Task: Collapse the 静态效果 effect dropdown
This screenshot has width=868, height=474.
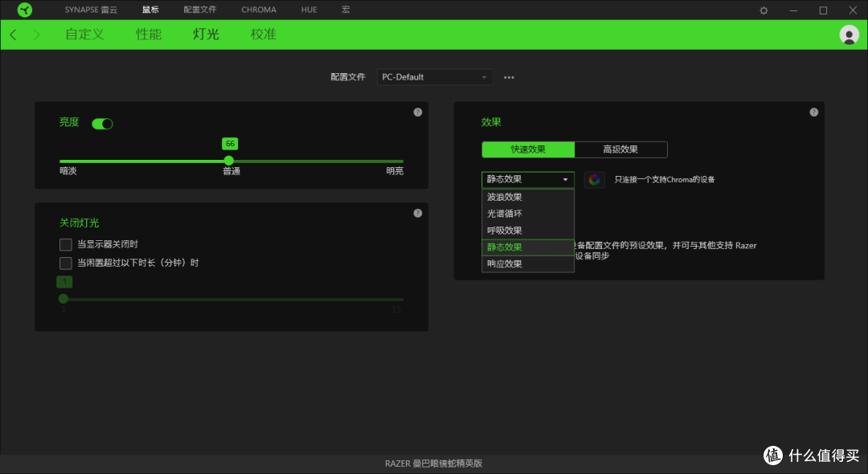Action: (527, 179)
